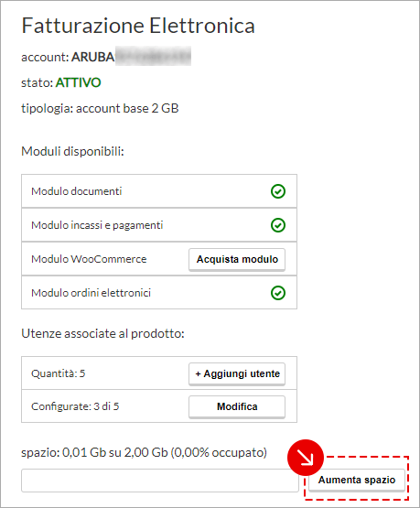Click the Modulo ordini elettronici checkmark icon
The height and width of the screenshot is (508, 420).
(x=278, y=293)
